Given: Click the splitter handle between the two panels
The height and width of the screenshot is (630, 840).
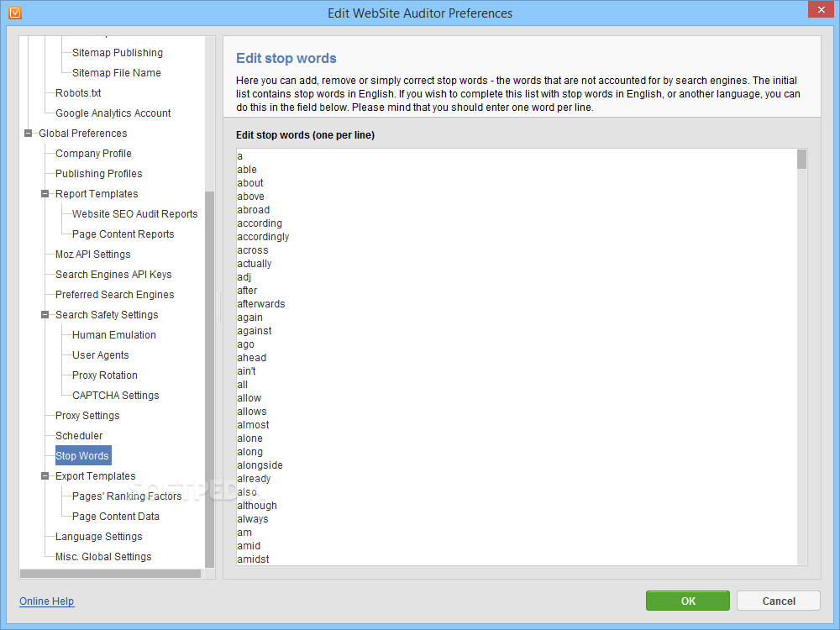Looking at the screenshot, I should [219, 307].
